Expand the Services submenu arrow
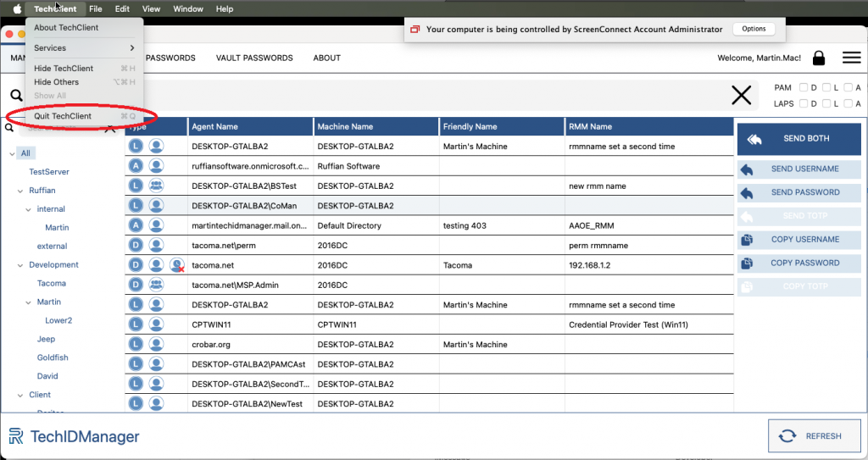 point(131,48)
